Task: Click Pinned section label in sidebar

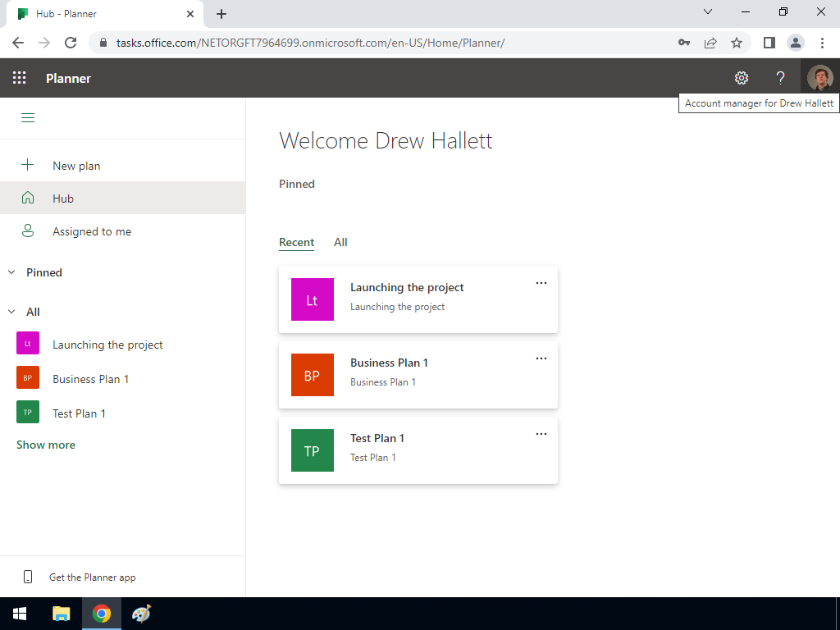Action: [x=44, y=272]
